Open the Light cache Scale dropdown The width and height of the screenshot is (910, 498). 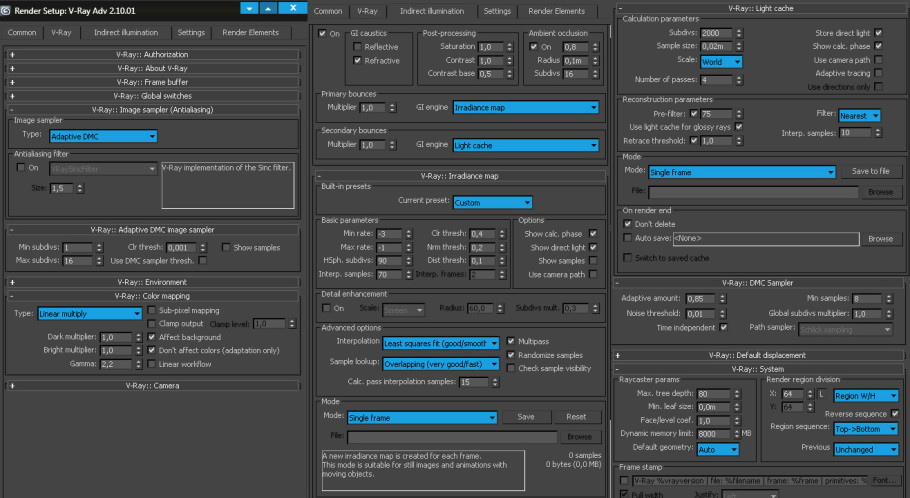[721, 62]
